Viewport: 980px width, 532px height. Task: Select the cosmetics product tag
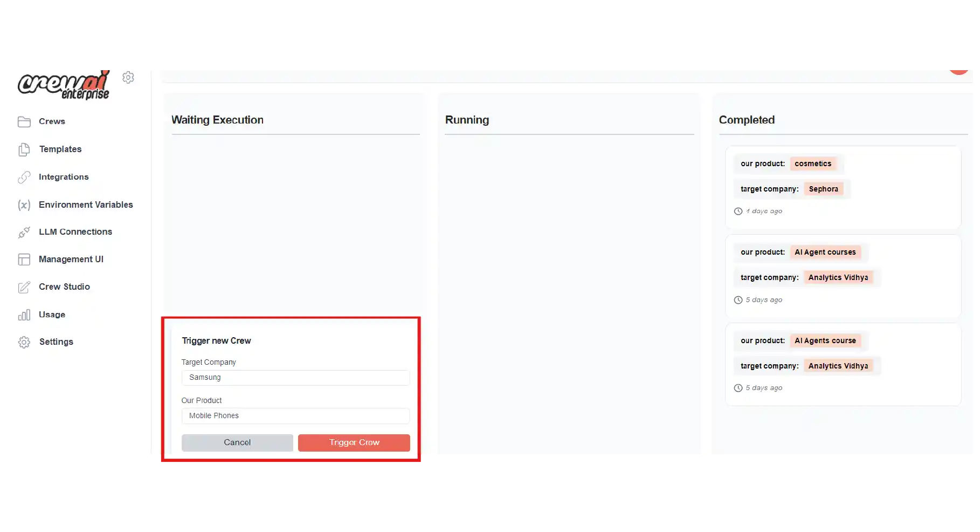[x=813, y=163]
